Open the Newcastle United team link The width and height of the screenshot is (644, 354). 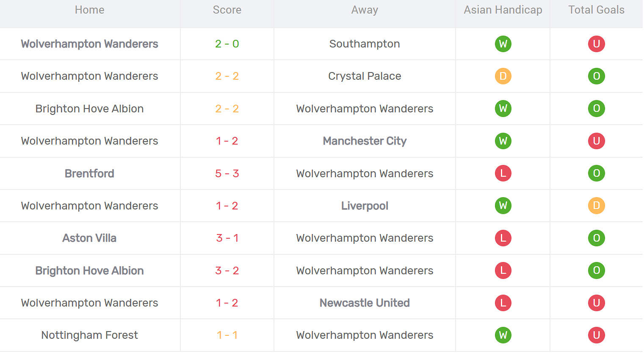(365, 303)
